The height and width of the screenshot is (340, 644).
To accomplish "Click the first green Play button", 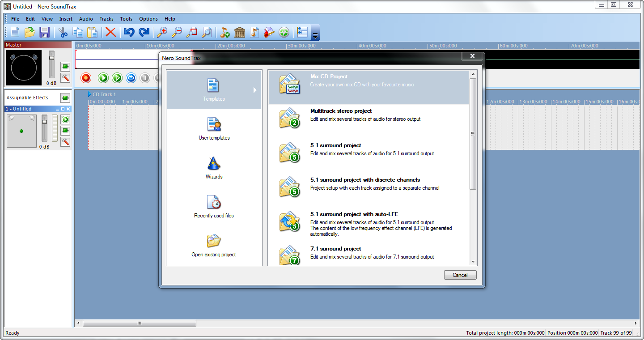I will tap(103, 78).
